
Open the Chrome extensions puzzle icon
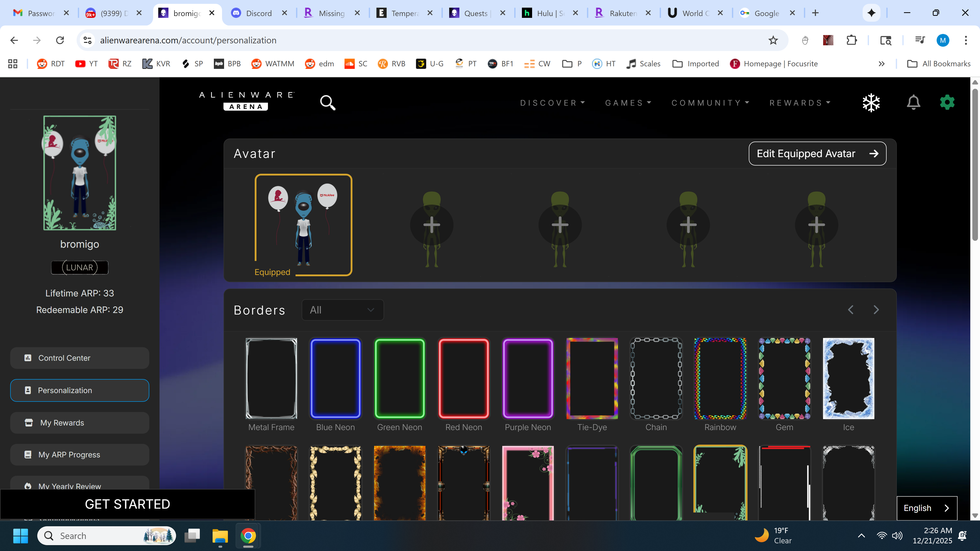click(852, 40)
